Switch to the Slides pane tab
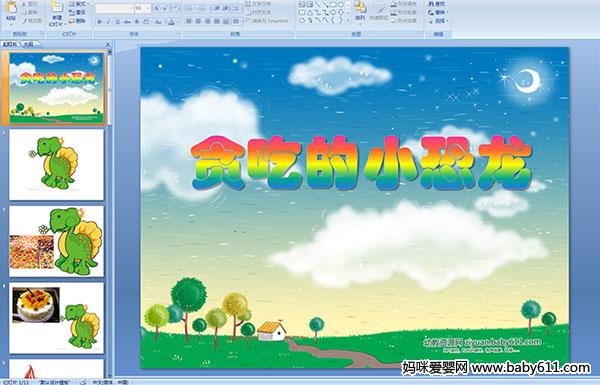The height and width of the screenshot is (385, 600). [10, 44]
